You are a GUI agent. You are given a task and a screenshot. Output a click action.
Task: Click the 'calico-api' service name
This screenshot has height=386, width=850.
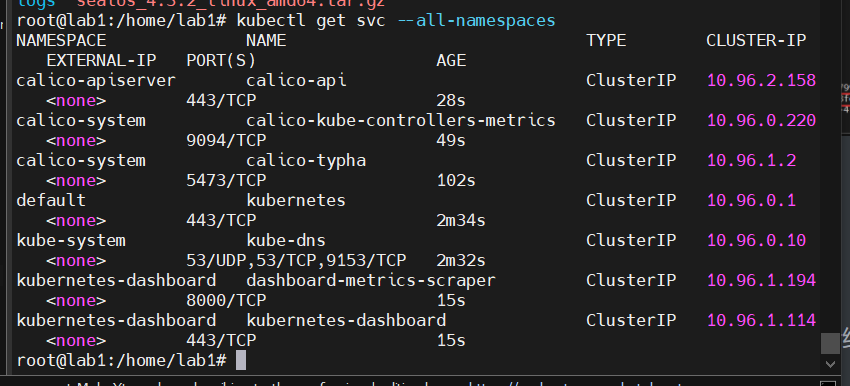[x=296, y=81]
